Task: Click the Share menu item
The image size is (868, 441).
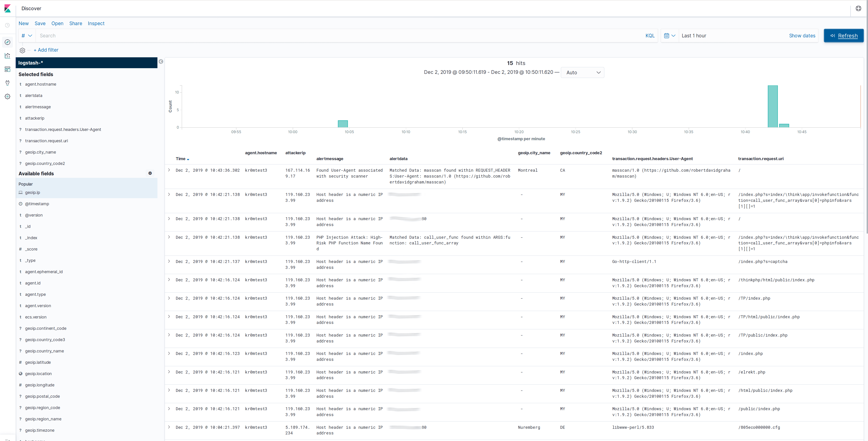Action: pos(75,24)
